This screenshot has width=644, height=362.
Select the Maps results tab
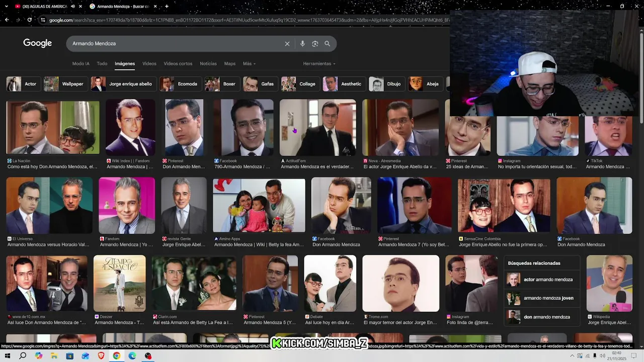[230, 64]
